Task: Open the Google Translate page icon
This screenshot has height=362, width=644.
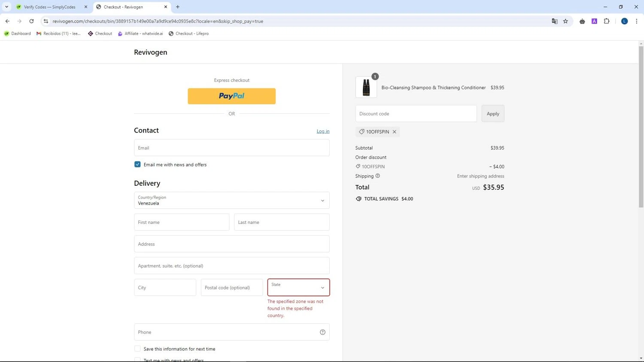Action: point(554,21)
